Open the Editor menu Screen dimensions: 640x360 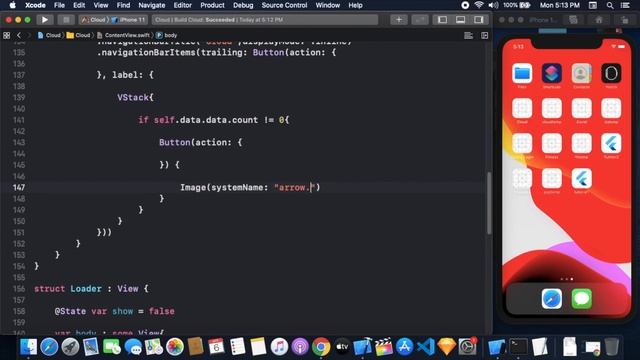[x=182, y=5]
